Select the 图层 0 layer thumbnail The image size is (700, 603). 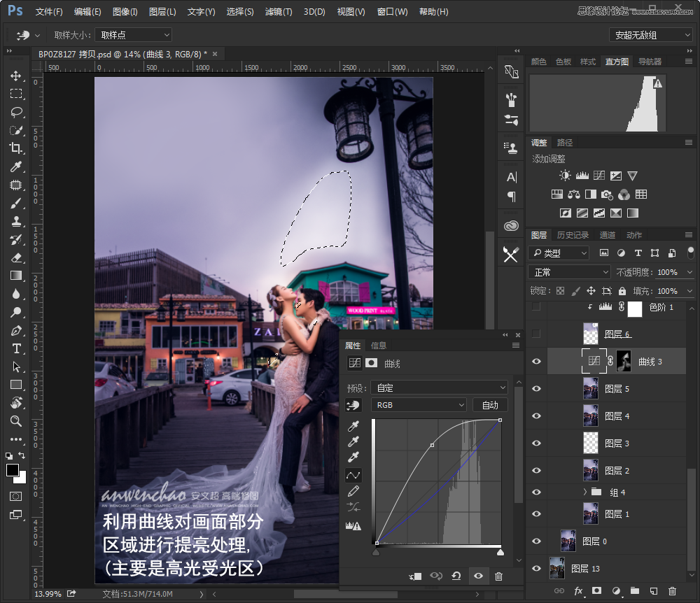pyautogui.click(x=568, y=541)
